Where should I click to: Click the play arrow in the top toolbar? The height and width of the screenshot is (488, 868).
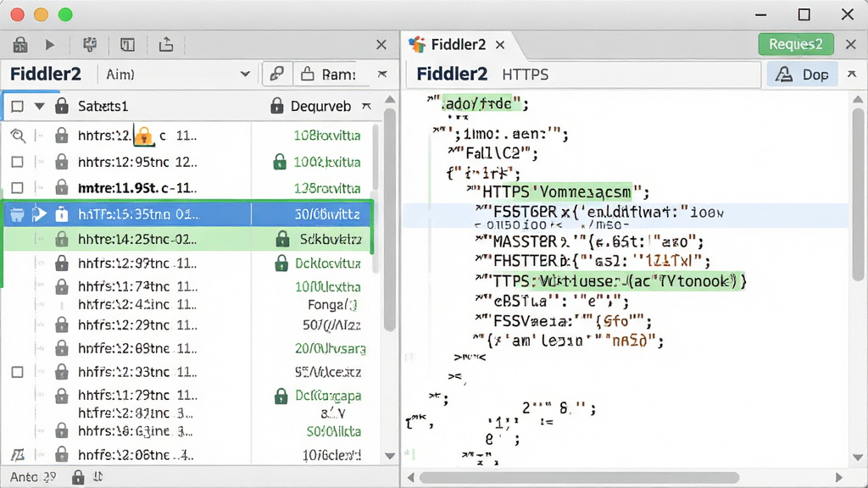(x=50, y=44)
